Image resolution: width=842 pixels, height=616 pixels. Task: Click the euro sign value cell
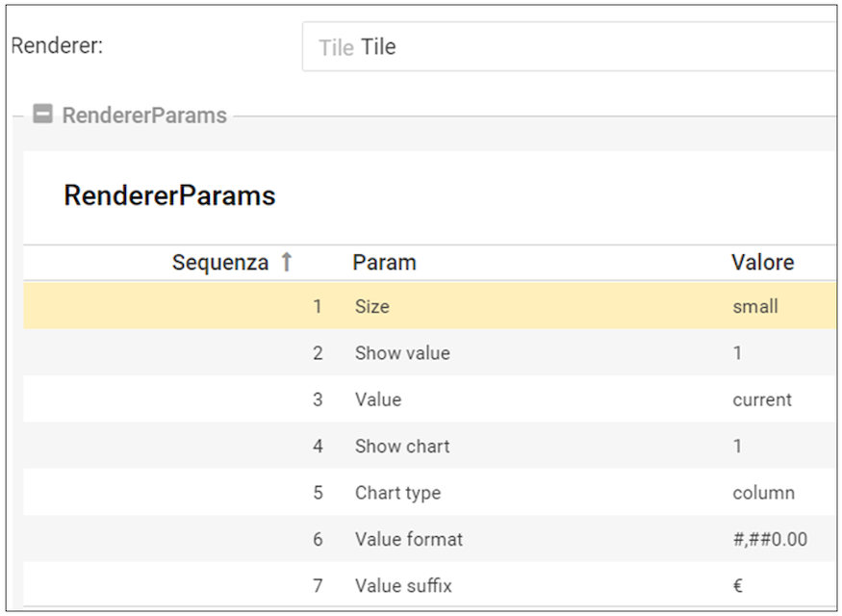(x=738, y=585)
